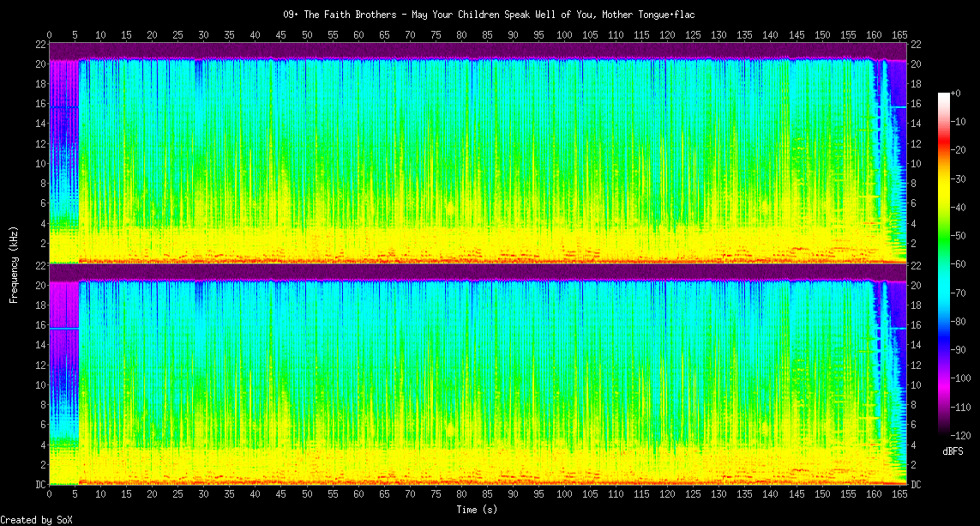The width and height of the screenshot is (980, 526).
Task: Click the "+0" mark on the color scale
Action: point(956,93)
